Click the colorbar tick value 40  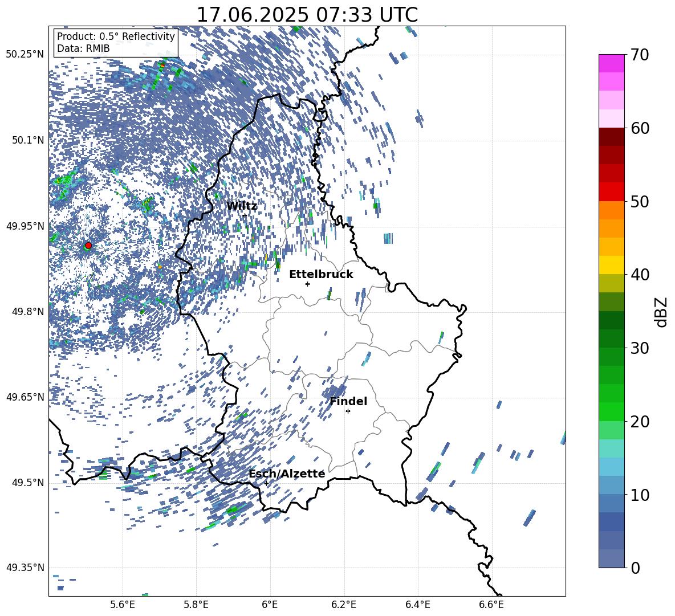click(x=640, y=275)
